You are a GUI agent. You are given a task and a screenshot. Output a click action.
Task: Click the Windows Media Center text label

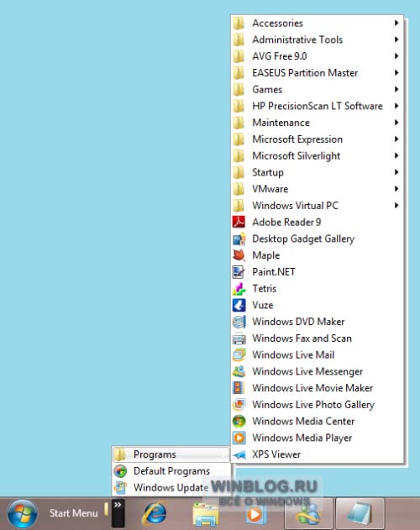303,421
